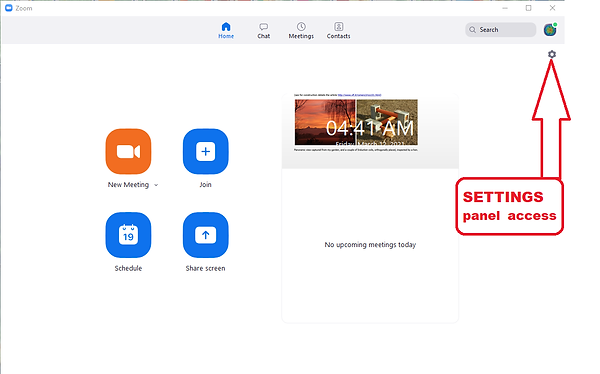Open the Schedule calendar button
This screenshot has width=600, height=374.
coord(128,235)
